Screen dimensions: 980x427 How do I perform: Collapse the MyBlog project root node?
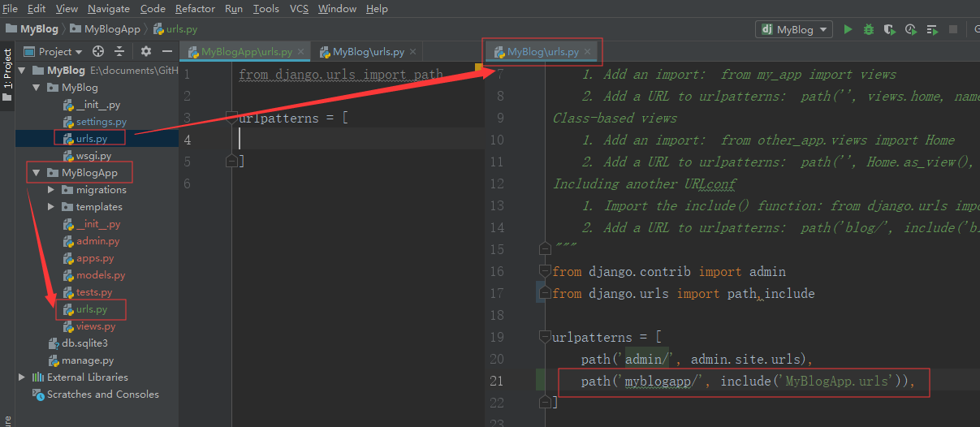click(x=22, y=71)
